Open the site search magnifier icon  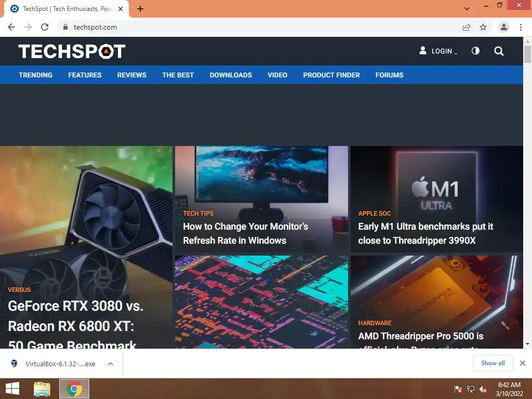pyautogui.click(x=499, y=51)
